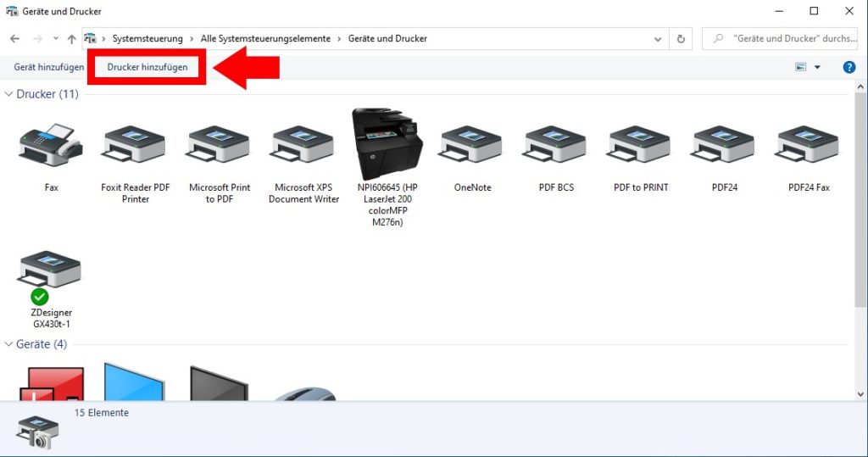The width and height of the screenshot is (868, 457).
Task: Select the HP LaserJet 200 colorMFP printer
Action: [x=387, y=144]
